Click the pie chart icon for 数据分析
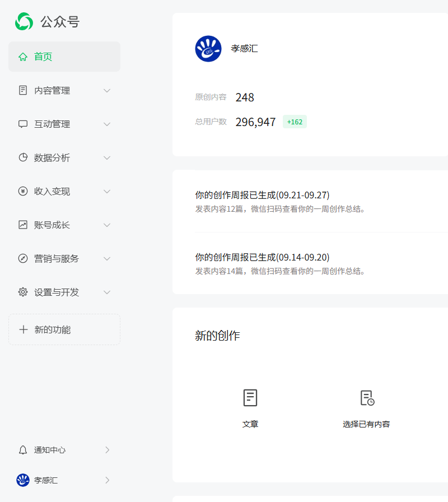Viewport: 448px width, 502px height. (23, 157)
